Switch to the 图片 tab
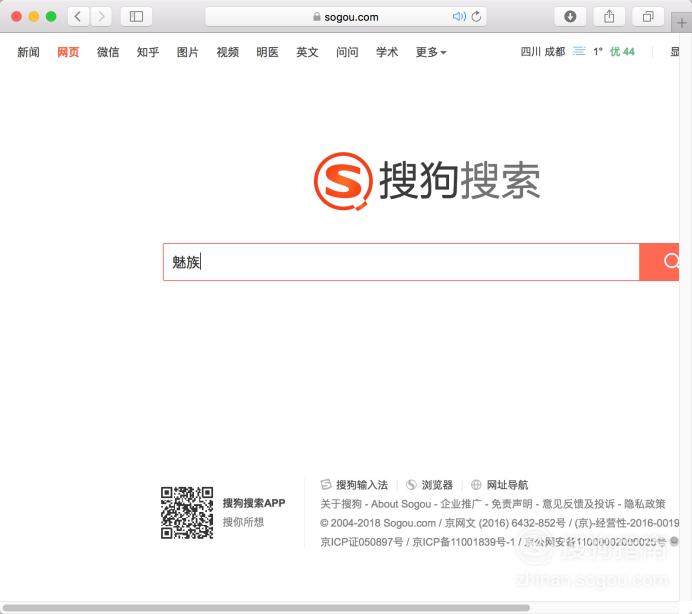Viewport: 692px width, 614px height. tap(188, 52)
